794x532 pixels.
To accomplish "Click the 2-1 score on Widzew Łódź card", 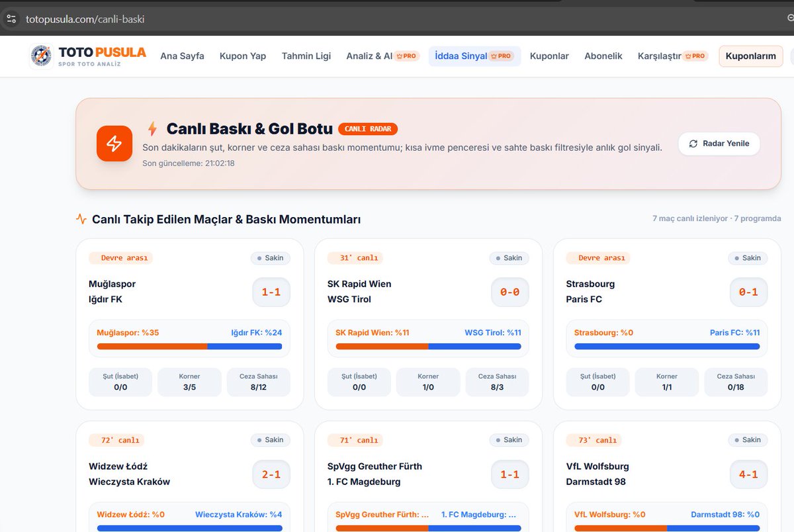I will click(271, 474).
